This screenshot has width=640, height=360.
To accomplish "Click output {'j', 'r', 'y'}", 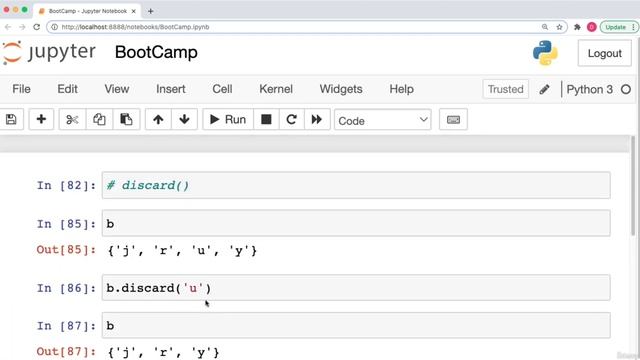I will 163,352.
